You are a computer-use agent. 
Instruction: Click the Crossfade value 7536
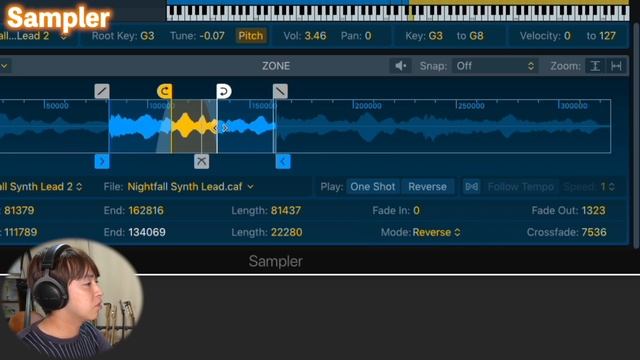pyautogui.click(x=594, y=232)
